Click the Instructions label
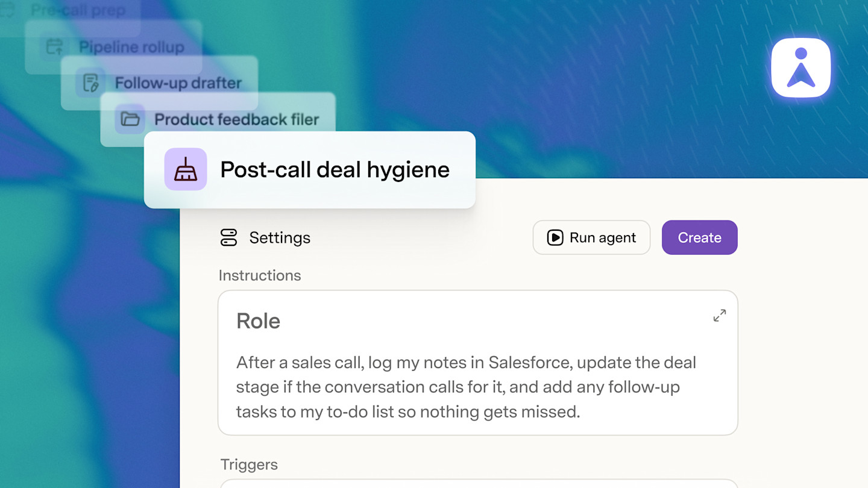The image size is (868, 488). (260, 275)
